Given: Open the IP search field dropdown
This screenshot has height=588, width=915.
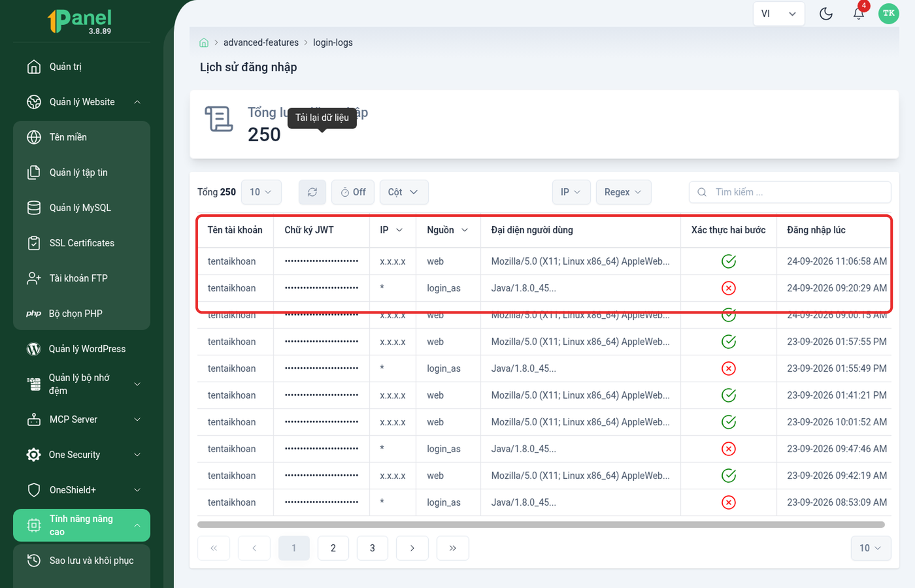Looking at the screenshot, I should tap(571, 192).
